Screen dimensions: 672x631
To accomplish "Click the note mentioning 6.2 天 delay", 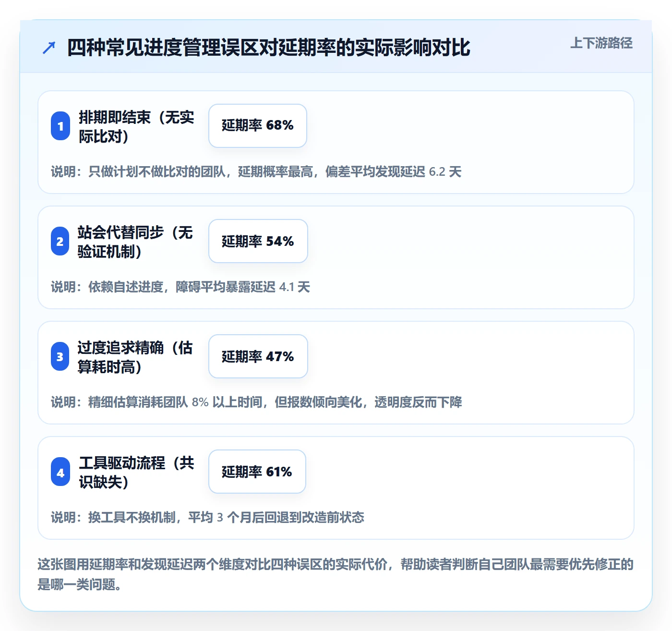I will (256, 171).
